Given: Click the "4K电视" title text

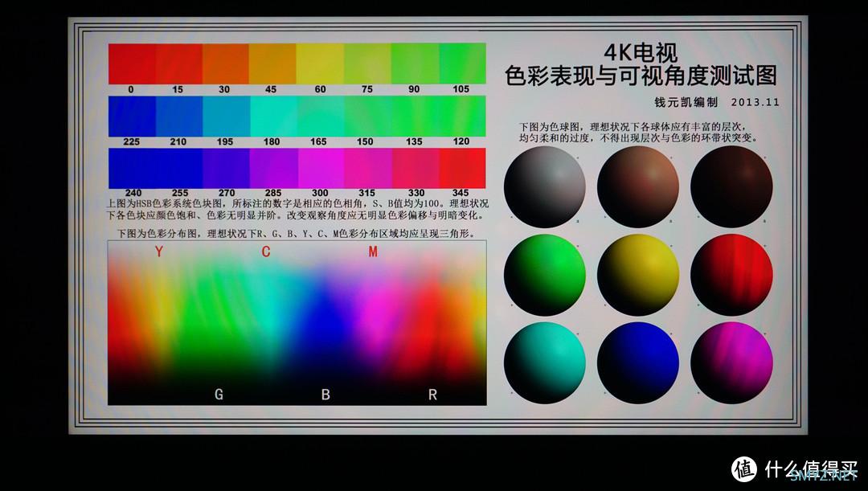Looking at the screenshot, I should point(641,53).
